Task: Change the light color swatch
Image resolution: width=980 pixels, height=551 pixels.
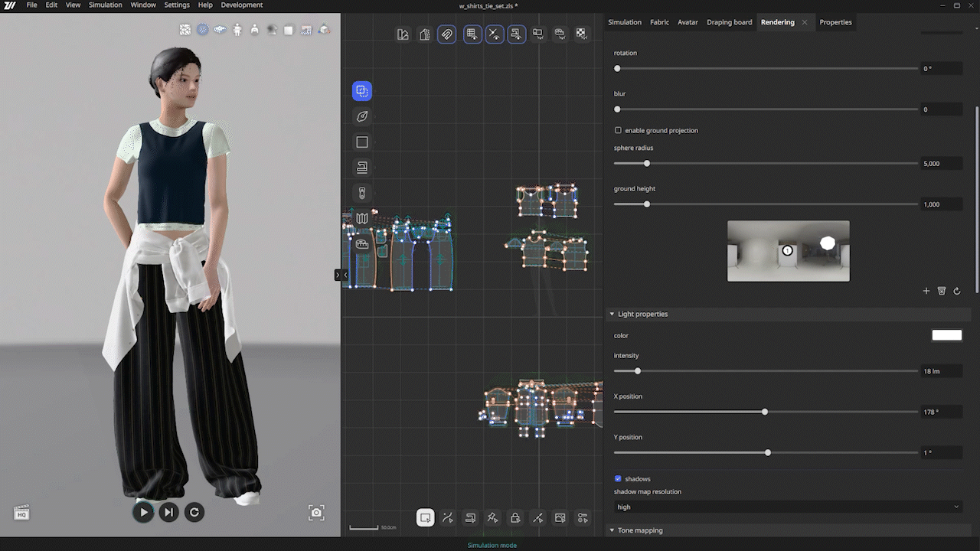Action: pyautogui.click(x=947, y=334)
